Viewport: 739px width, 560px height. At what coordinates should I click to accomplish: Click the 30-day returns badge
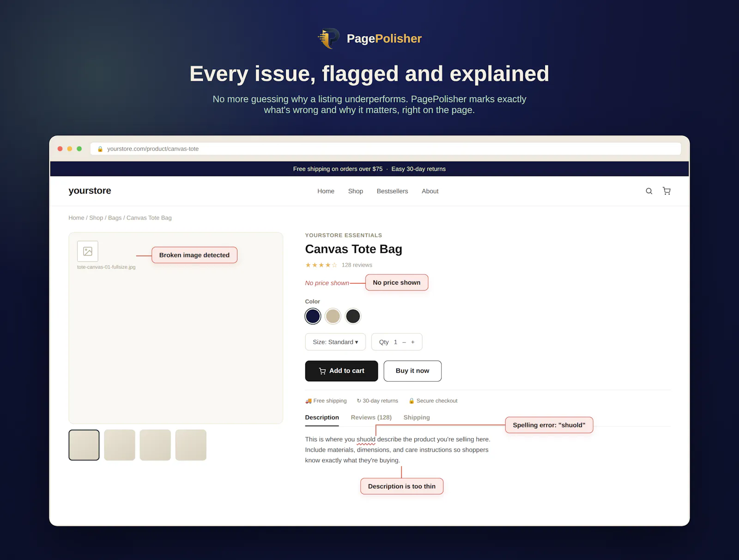[377, 401]
